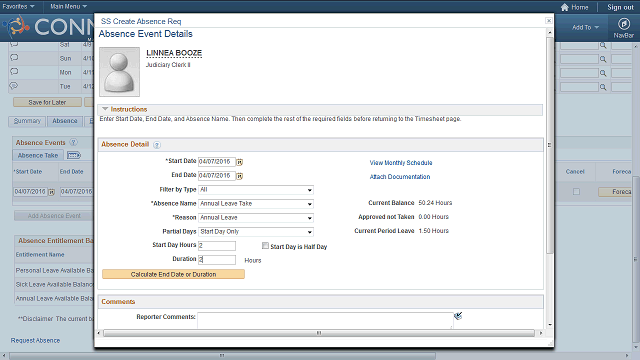Click the Forecast button in background row
Screen dimensions: 640x360
coord(616,191)
